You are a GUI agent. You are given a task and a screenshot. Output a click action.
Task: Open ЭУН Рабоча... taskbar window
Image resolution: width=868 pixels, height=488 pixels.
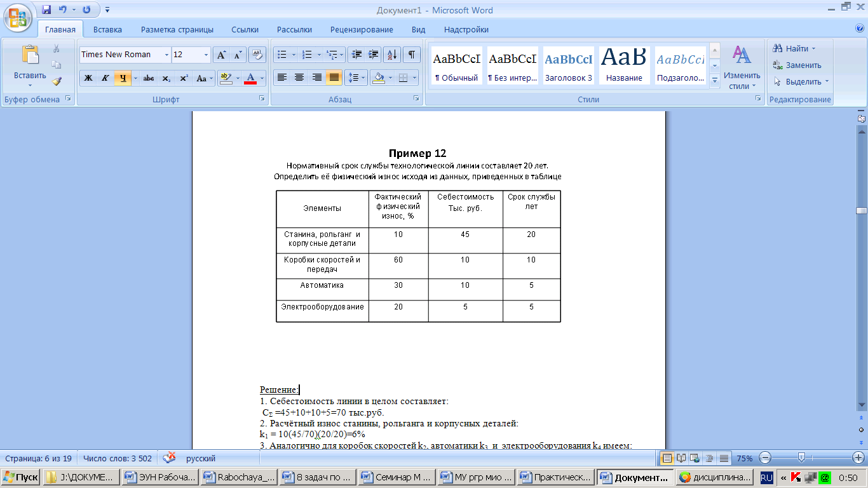[x=159, y=477]
